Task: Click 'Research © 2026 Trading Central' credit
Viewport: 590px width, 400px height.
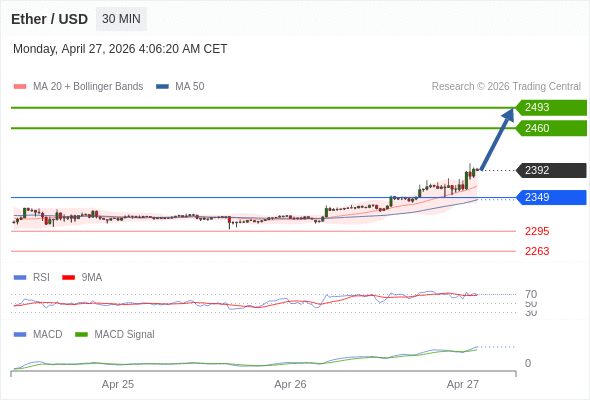Action: pos(506,87)
